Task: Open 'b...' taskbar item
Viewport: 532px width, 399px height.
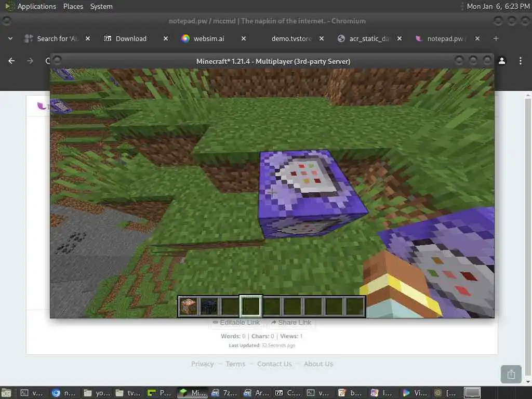Action: pos(351,393)
